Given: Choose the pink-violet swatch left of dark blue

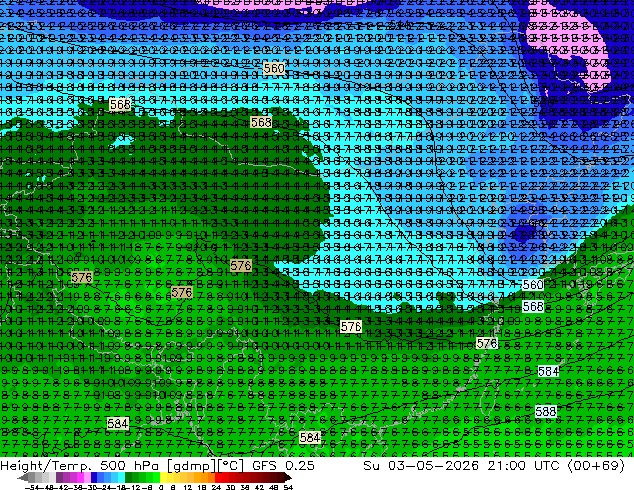Looking at the screenshot, I should coord(87,478).
